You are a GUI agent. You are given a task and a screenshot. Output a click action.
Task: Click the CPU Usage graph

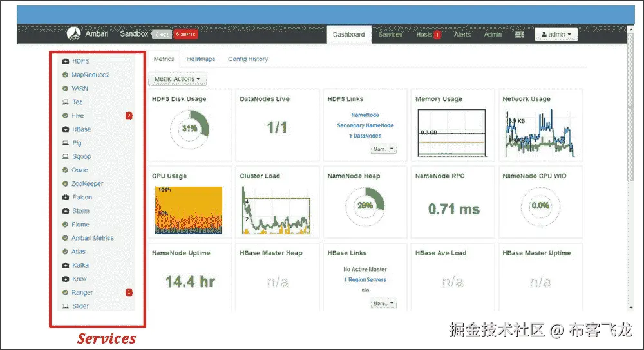click(x=189, y=210)
